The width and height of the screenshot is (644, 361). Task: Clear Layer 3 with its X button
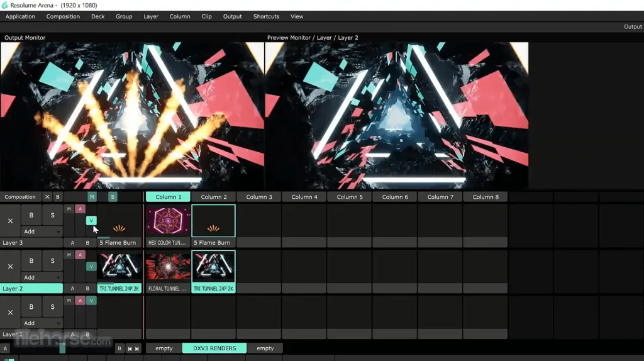(x=10, y=221)
